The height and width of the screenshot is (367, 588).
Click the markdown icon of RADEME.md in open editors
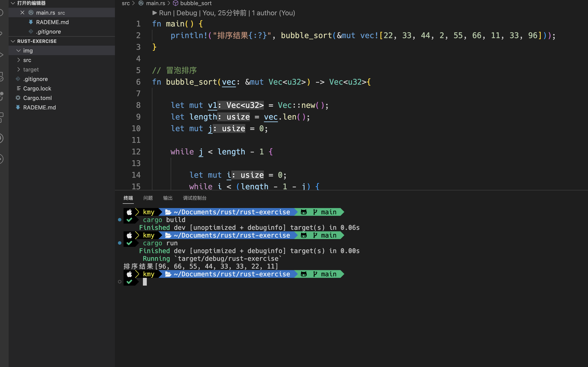pos(31,22)
